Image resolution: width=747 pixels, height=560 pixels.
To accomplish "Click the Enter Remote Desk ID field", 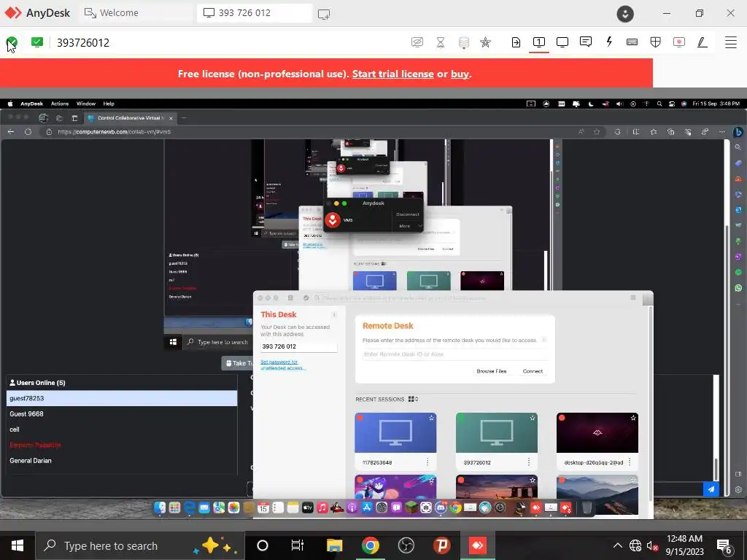I will tap(455, 354).
